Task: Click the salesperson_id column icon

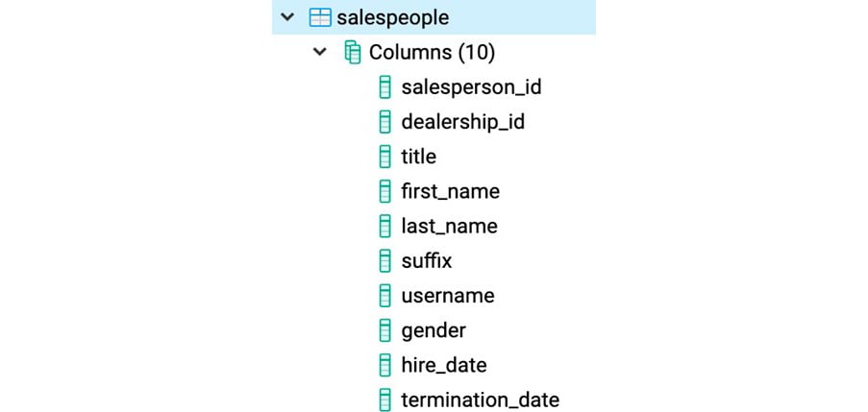Action: tap(384, 87)
